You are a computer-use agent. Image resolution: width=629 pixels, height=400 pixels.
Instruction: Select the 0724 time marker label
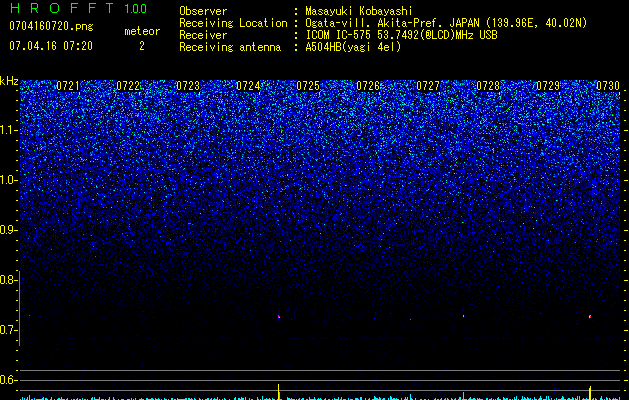coord(248,86)
